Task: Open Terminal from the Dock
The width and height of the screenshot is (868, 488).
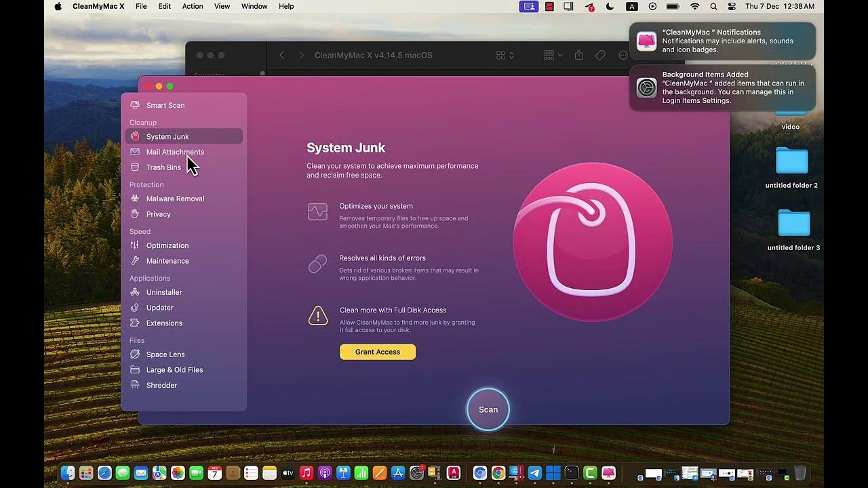Action: coord(572,473)
